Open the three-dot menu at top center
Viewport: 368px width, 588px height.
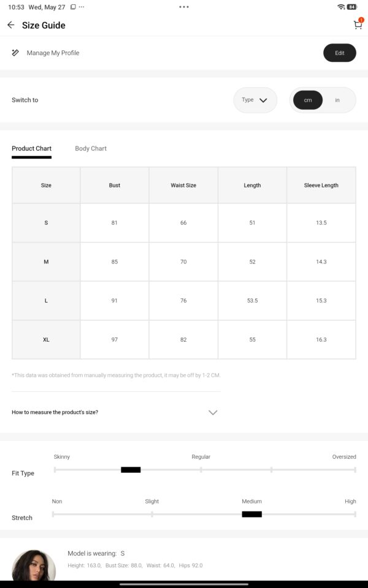[184, 7]
